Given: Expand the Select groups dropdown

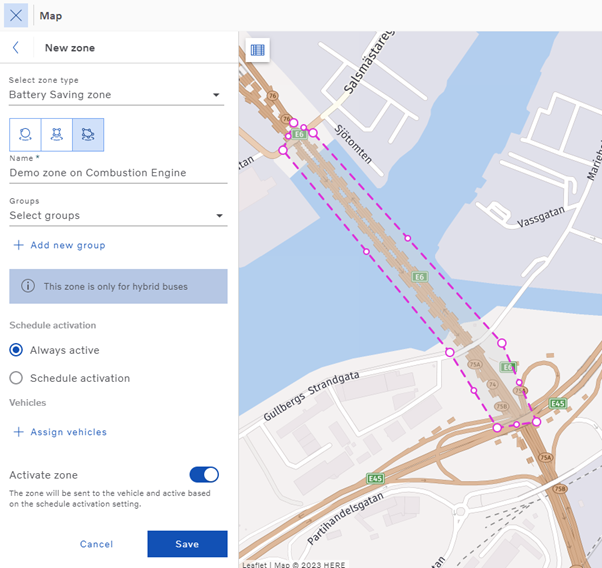Looking at the screenshot, I should coord(117,215).
